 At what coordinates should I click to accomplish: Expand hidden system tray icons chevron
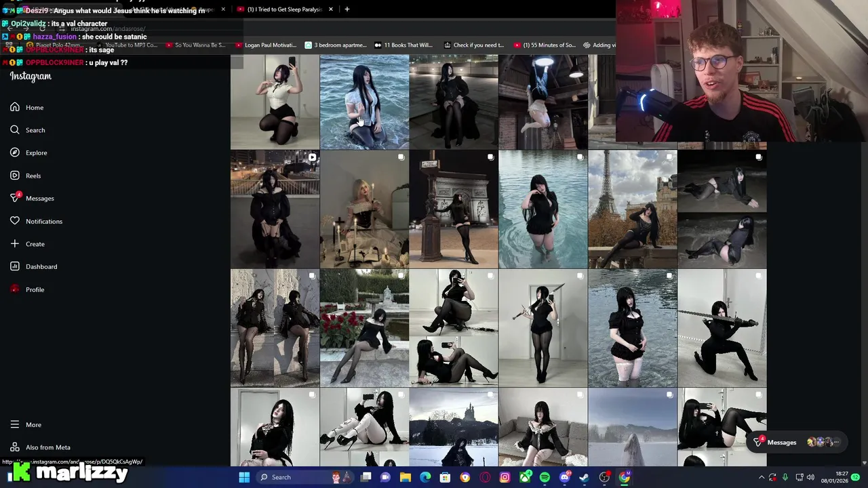click(761, 477)
